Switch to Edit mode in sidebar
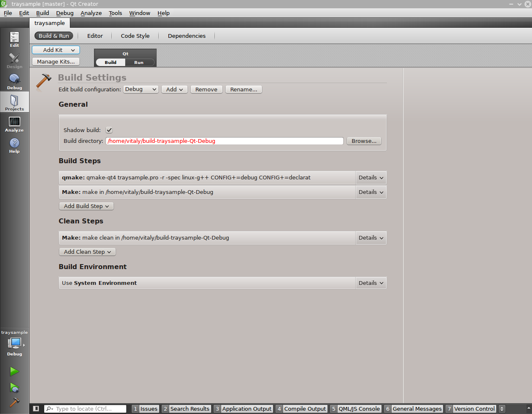This screenshot has width=532, height=414. coord(15,39)
